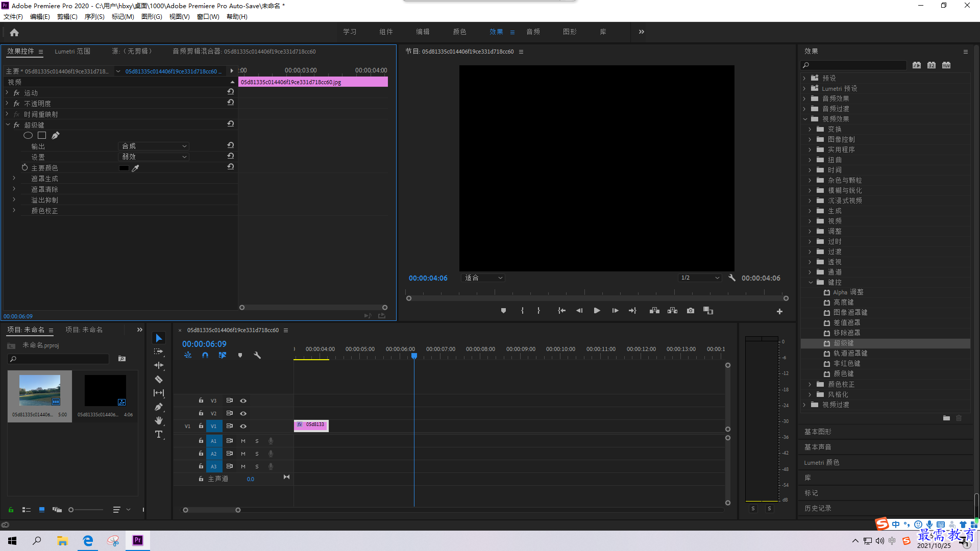The image size is (980, 551).
Task: Open program monitor settings wrench
Action: point(732,278)
